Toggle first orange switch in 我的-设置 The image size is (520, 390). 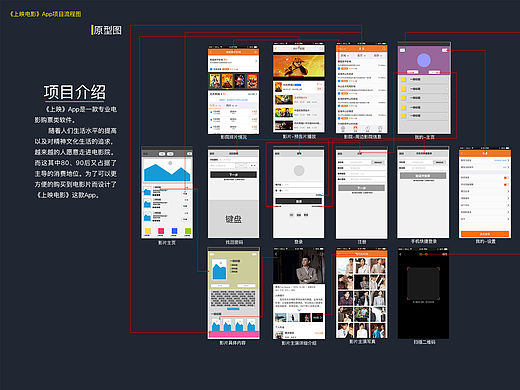click(x=506, y=178)
